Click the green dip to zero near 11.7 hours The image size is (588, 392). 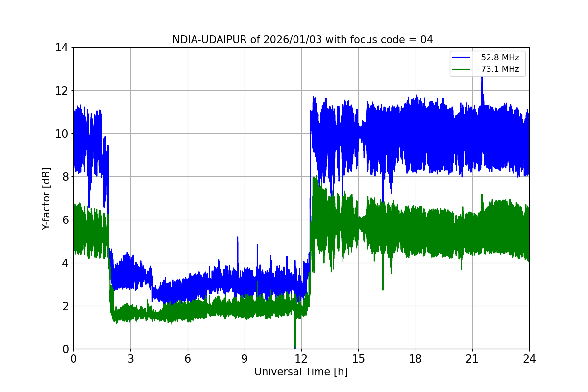(295, 346)
